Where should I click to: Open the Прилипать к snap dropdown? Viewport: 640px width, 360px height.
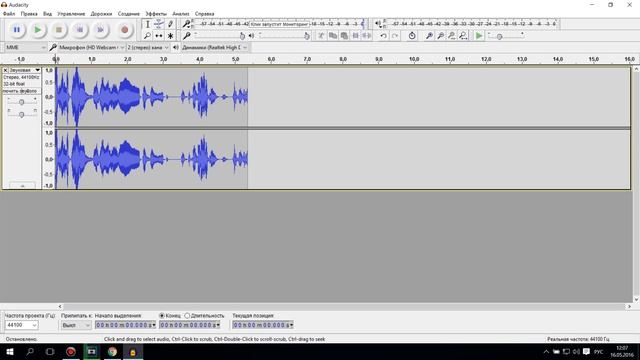(x=76, y=325)
